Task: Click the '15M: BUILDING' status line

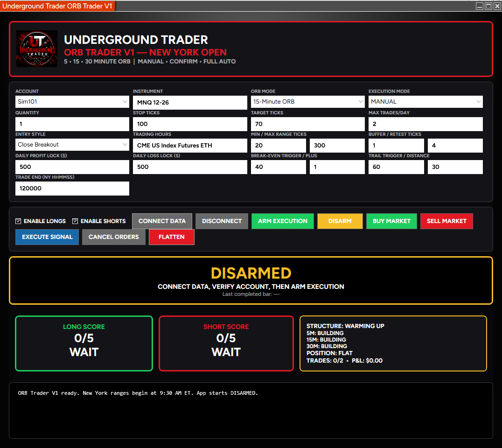Action: point(326,340)
